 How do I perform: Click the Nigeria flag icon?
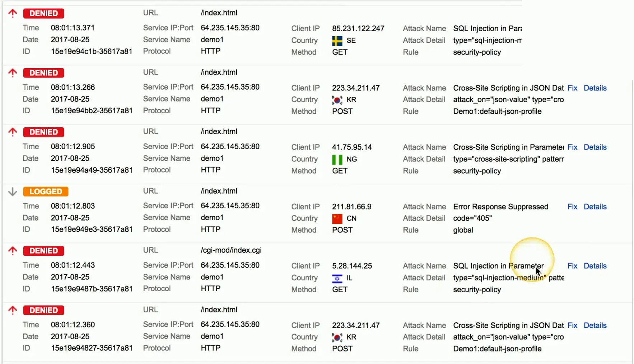(337, 159)
